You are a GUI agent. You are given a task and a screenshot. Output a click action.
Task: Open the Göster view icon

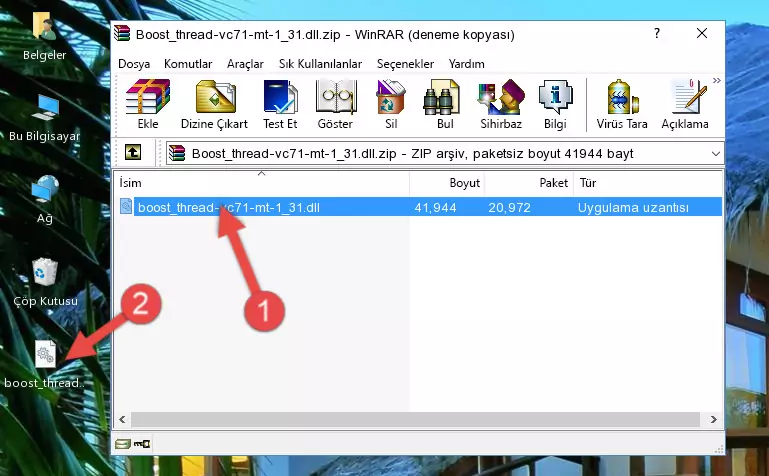tap(335, 104)
